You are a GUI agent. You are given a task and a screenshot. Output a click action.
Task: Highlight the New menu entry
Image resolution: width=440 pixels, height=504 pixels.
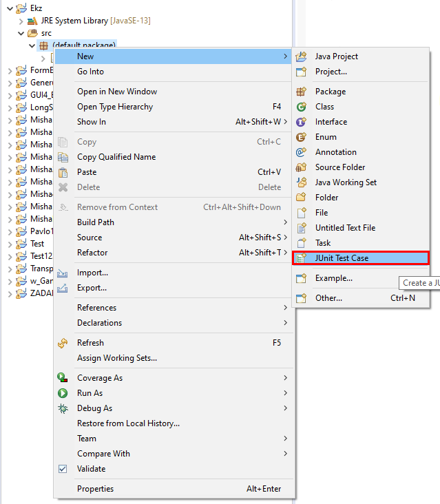[174, 56]
